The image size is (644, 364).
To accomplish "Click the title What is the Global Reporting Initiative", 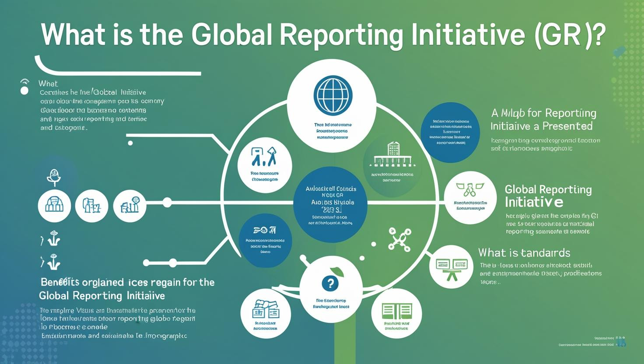I will tap(323, 35).
